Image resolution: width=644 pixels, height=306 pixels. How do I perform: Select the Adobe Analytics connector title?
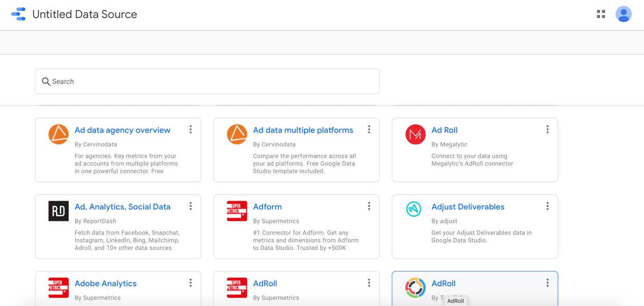[106, 284]
